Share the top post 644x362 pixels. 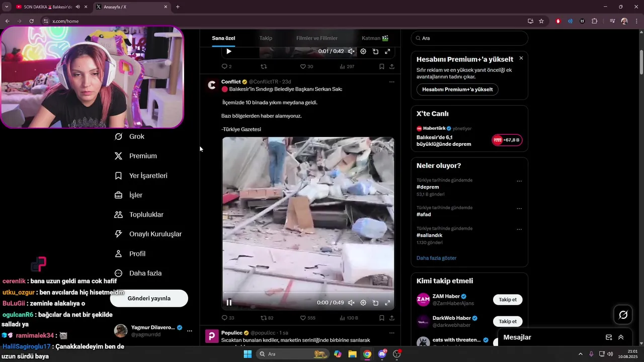392,66
